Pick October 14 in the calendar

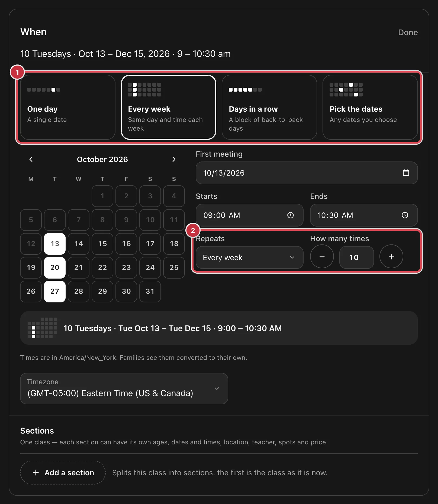coord(79,244)
